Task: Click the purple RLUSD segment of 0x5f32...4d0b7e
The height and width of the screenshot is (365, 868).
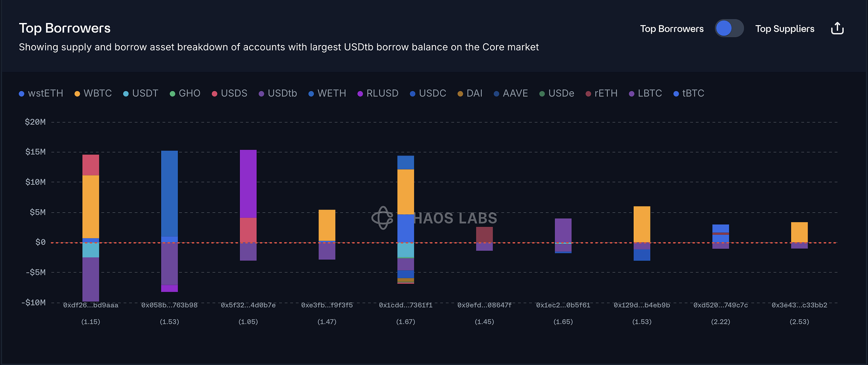Action: [x=248, y=184]
